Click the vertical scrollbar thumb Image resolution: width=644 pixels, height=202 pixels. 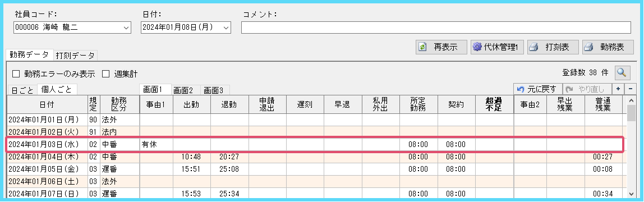coord(631,113)
